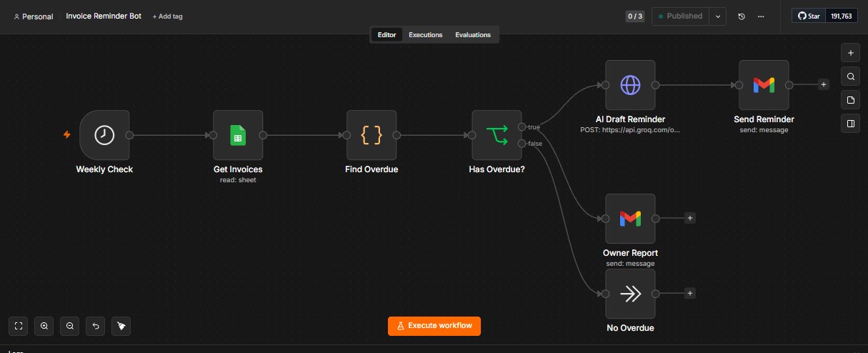Zoom in on the canvas

pyautogui.click(x=44, y=326)
